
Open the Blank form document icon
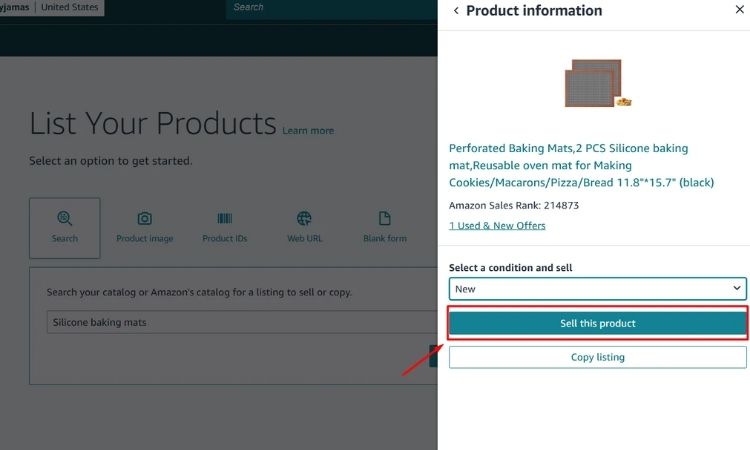384,219
